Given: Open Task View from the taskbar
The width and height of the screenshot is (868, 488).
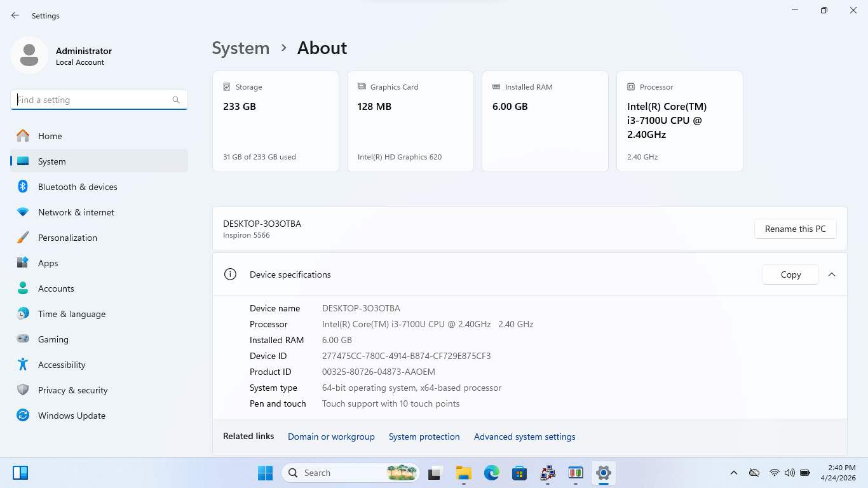Looking at the screenshot, I should point(435,473).
